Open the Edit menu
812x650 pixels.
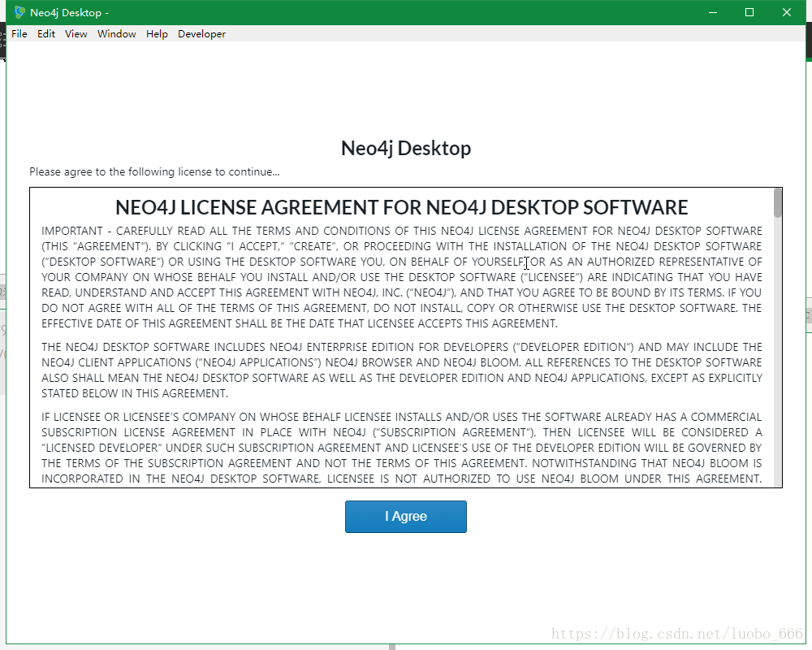46,33
